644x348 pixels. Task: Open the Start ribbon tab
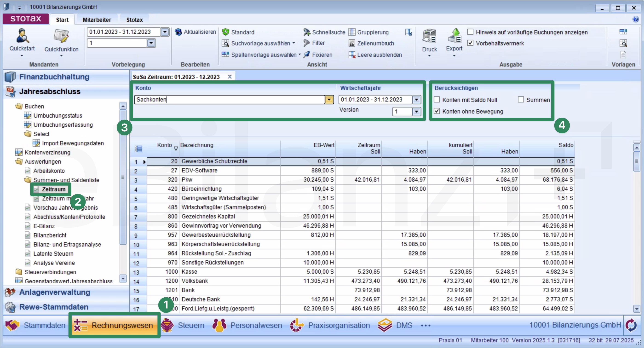(x=62, y=20)
